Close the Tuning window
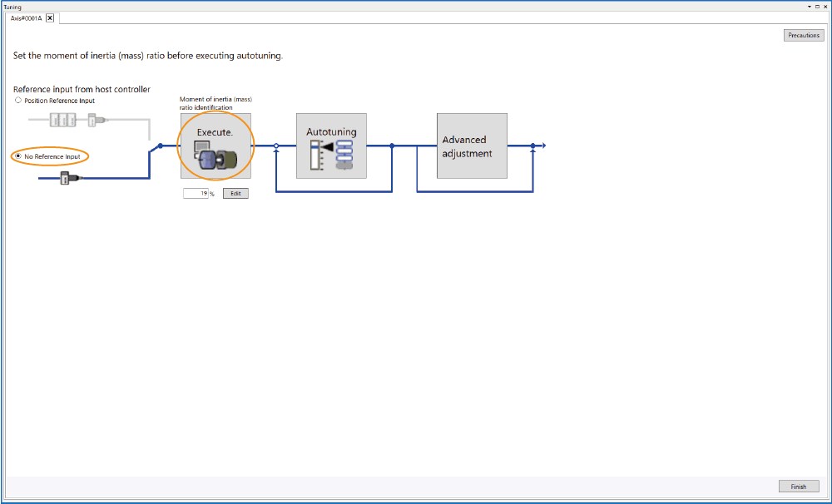 point(825,6)
